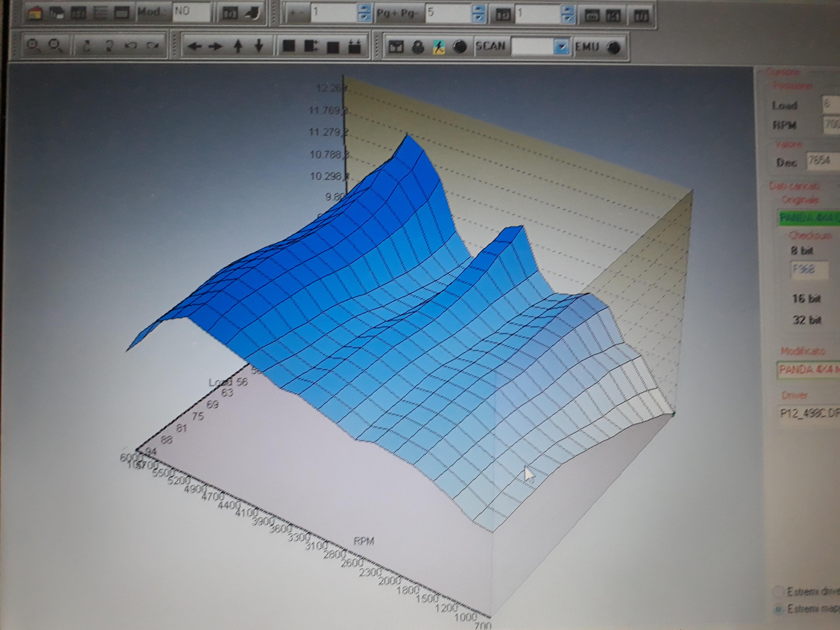Viewport: 840px width, 630px height.
Task: Click the house home icon in toolbar
Action: 35,14
